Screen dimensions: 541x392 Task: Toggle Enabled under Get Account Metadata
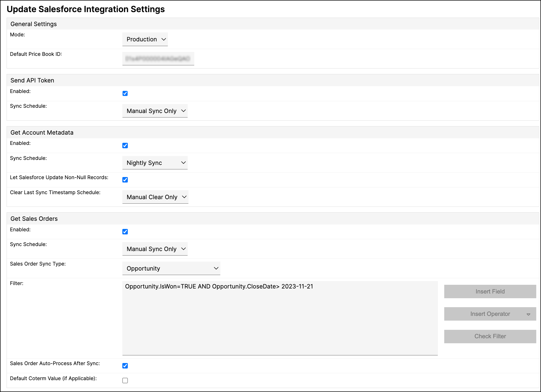(x=125, y=146)
